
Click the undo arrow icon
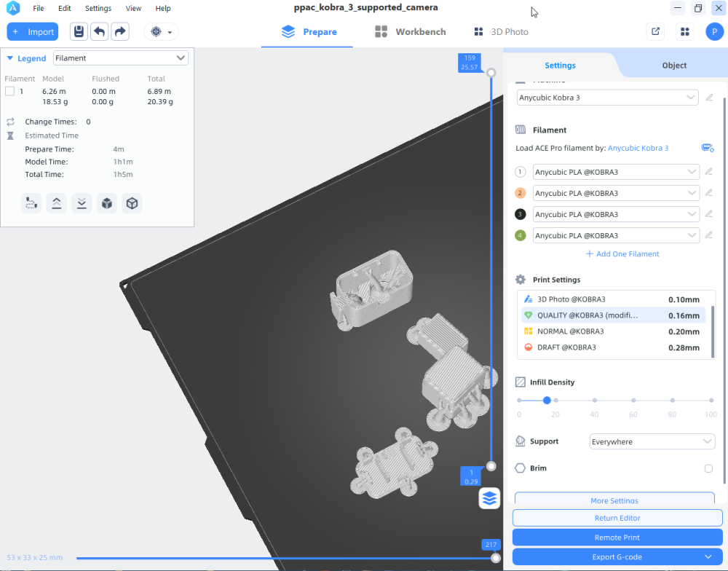point(99,31)
